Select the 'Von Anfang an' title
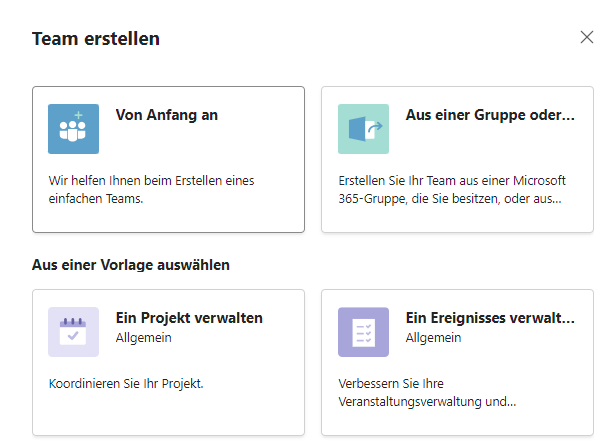This screenshot has height=446, width=614. tap(167, 115)
